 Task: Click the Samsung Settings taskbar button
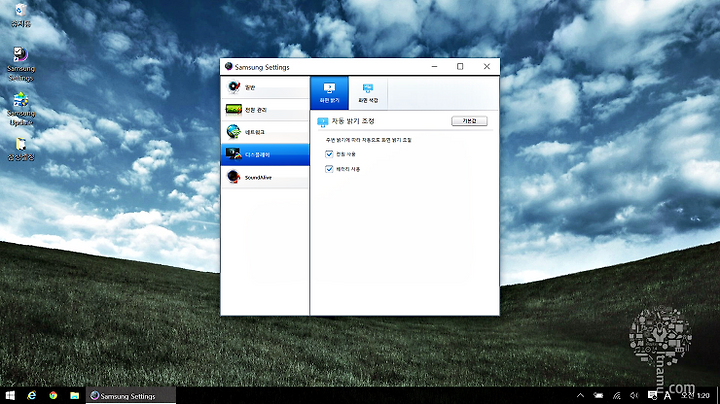(131, 395)
